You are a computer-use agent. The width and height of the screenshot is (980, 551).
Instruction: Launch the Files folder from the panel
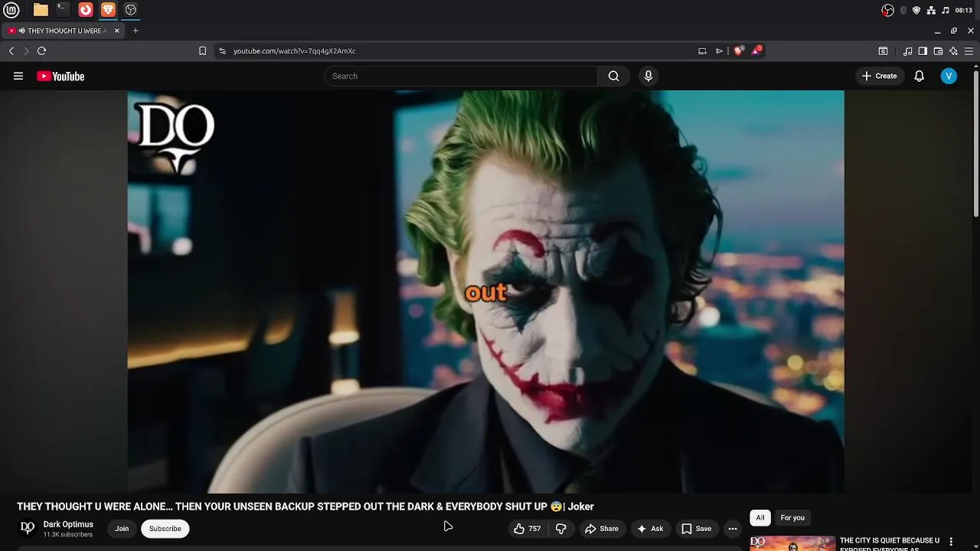tap(41, 10)
